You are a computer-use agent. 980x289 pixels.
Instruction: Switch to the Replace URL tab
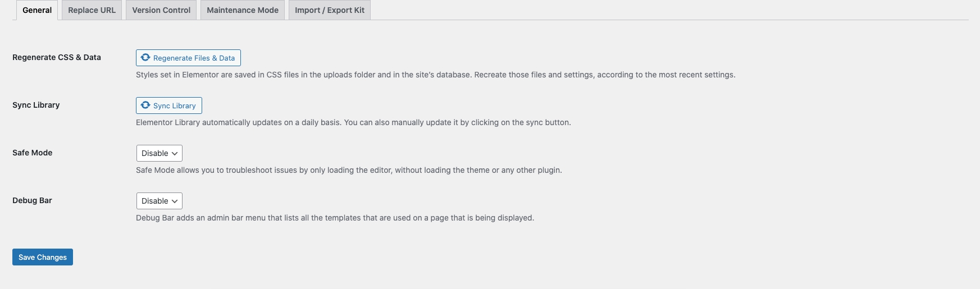(x=92, y=10)
